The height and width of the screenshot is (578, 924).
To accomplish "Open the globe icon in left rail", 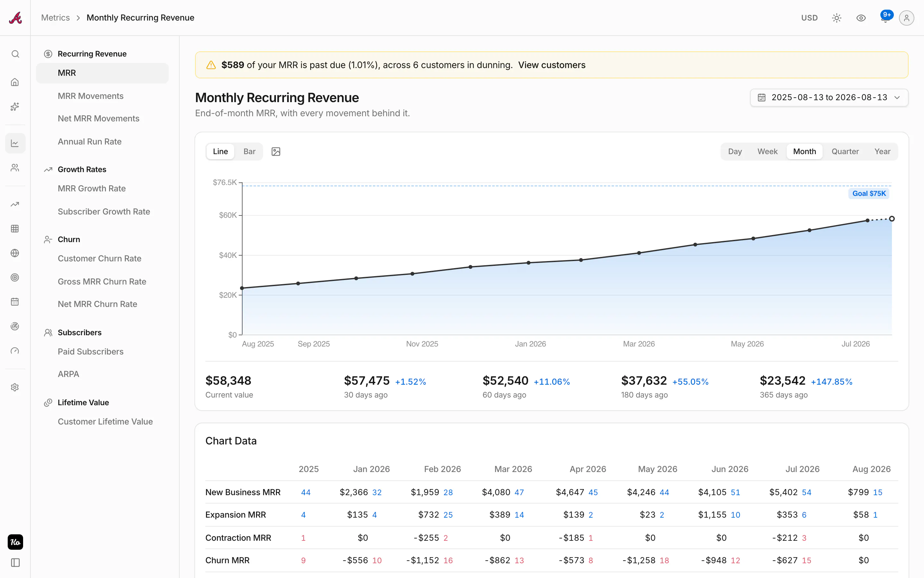I will click(15, 253).
